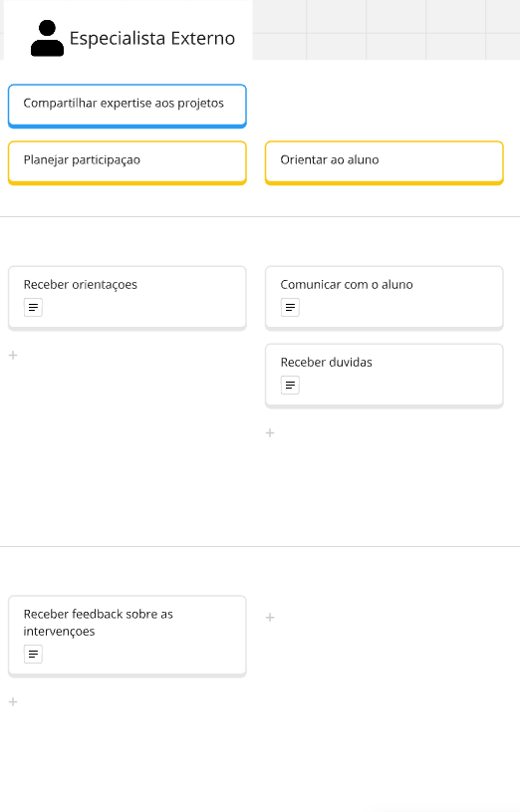This screenshot has width=520, height=812.
Task: Add card with plus below Receber orientaçoes
Action: pyautogui.click(x=13, y=356)
